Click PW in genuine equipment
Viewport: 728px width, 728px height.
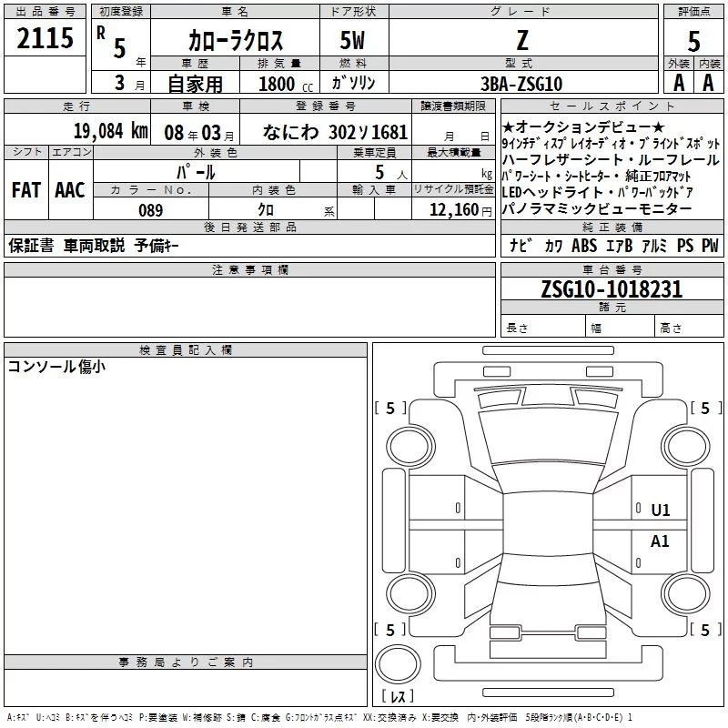click(710, 246)
